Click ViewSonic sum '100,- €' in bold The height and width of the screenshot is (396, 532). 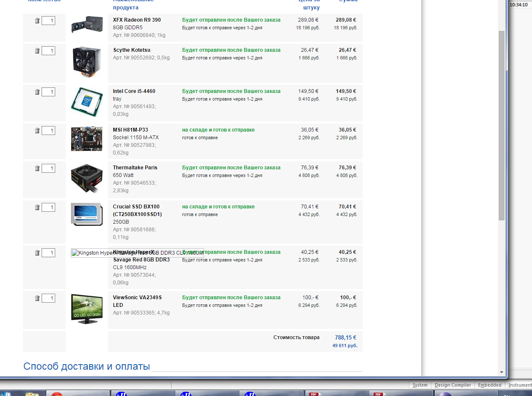click(348, 298)
